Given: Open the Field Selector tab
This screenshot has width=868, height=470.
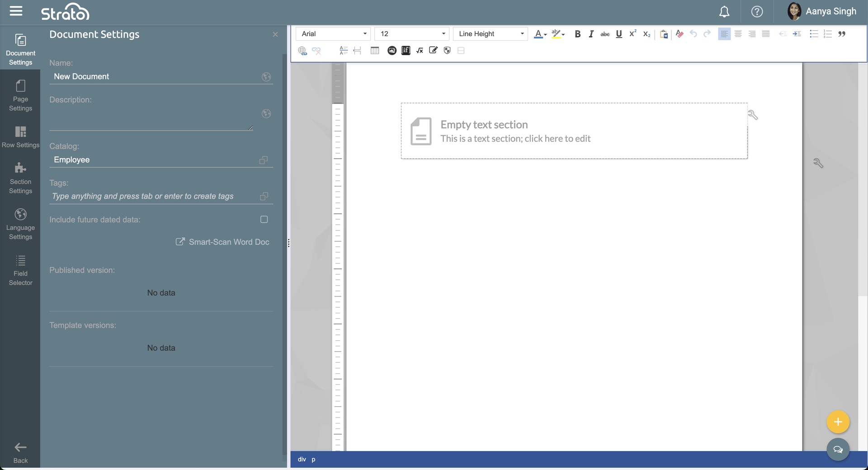Looking at the screenshot, I should (20, 270).
